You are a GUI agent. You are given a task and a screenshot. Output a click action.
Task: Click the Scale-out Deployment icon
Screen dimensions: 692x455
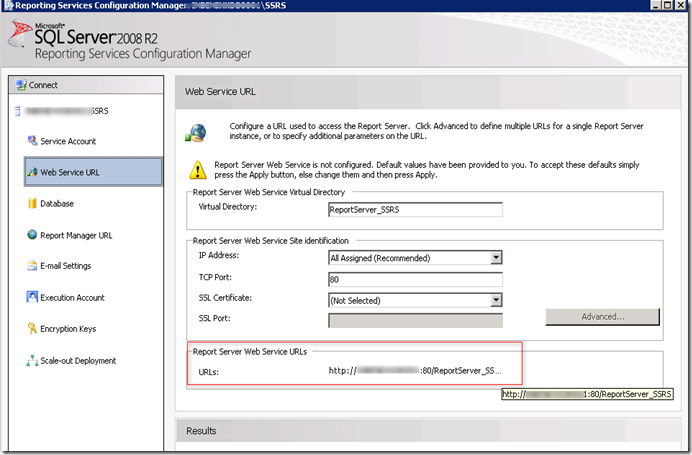coord(31,361)
